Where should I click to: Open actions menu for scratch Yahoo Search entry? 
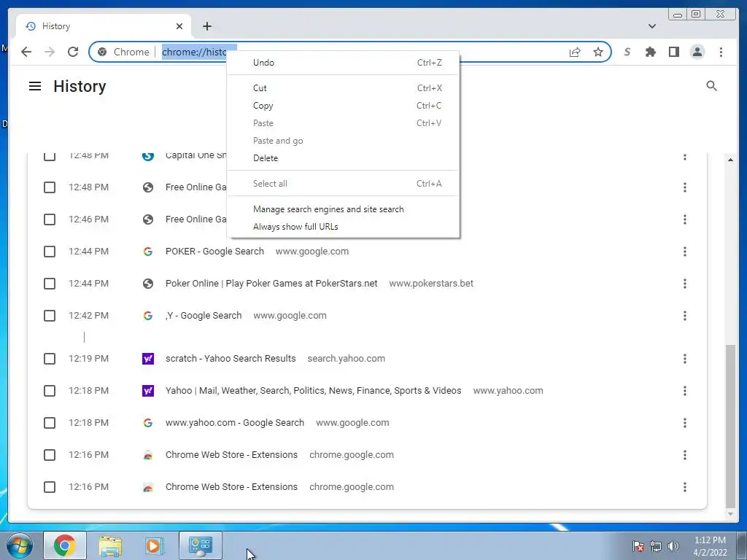coord(684,359)
